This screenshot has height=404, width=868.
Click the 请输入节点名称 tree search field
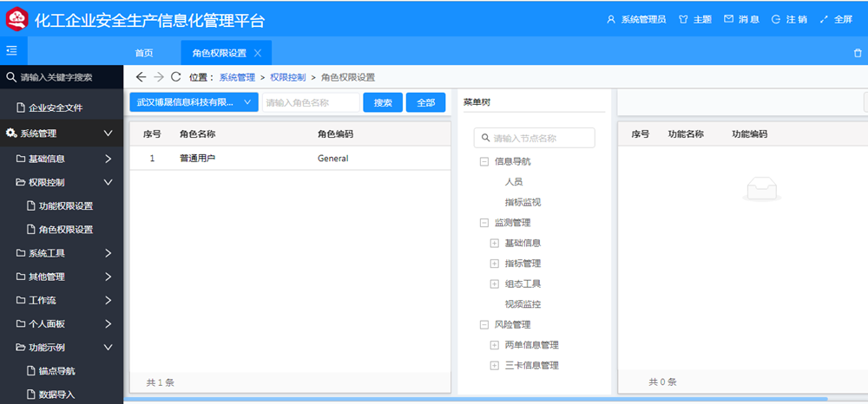[534, 138]
